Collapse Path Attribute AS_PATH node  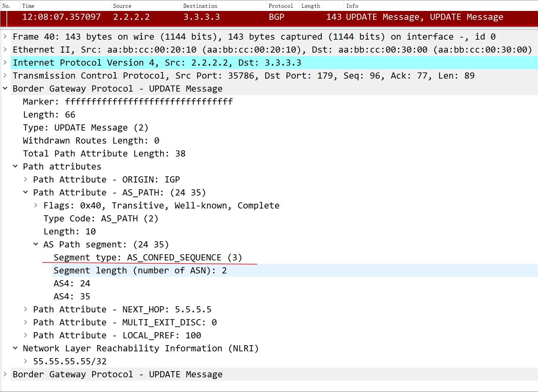(26, 192)
